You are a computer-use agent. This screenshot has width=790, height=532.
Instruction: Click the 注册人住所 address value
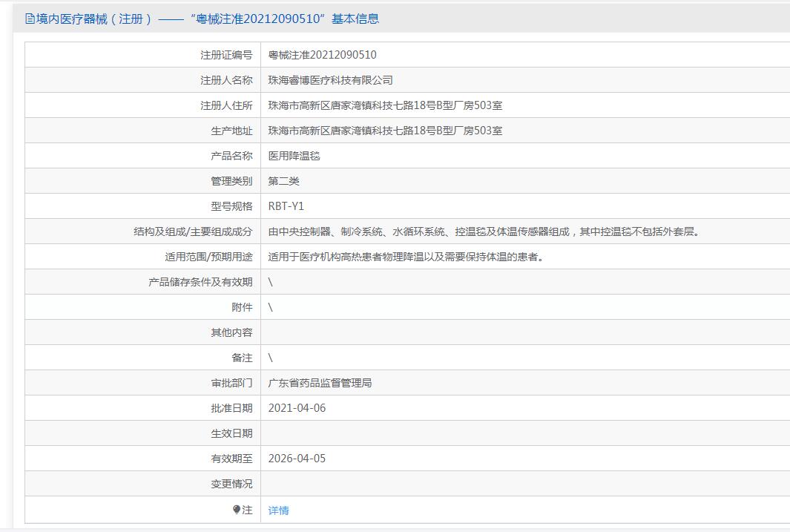(x=385, y=105)
